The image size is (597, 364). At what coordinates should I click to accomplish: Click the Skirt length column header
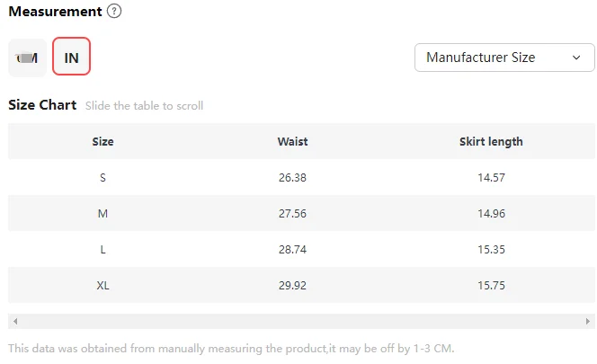pos(491,141)
